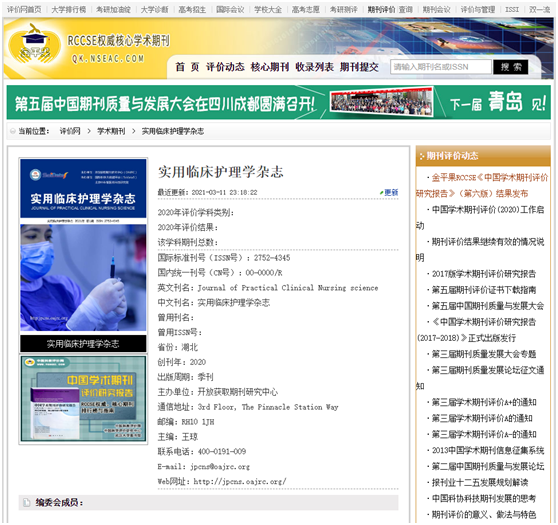Open 评价与管理 in the top bar

coord(478,10)
